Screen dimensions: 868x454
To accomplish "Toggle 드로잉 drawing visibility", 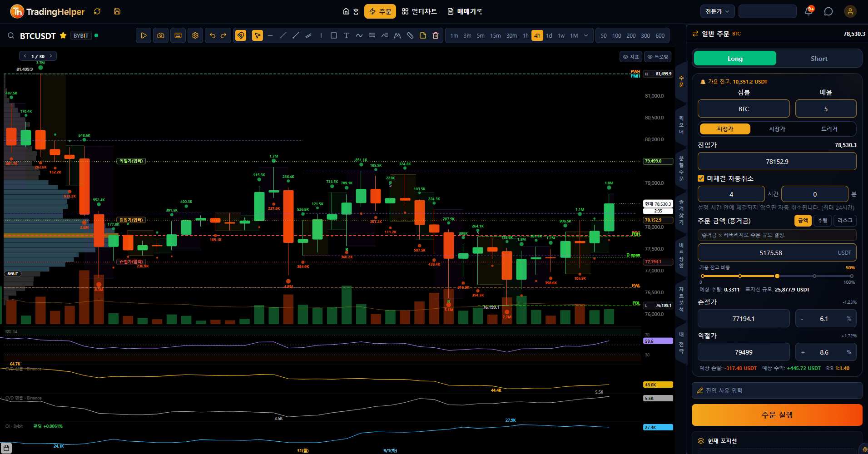I will coord(658,57).
